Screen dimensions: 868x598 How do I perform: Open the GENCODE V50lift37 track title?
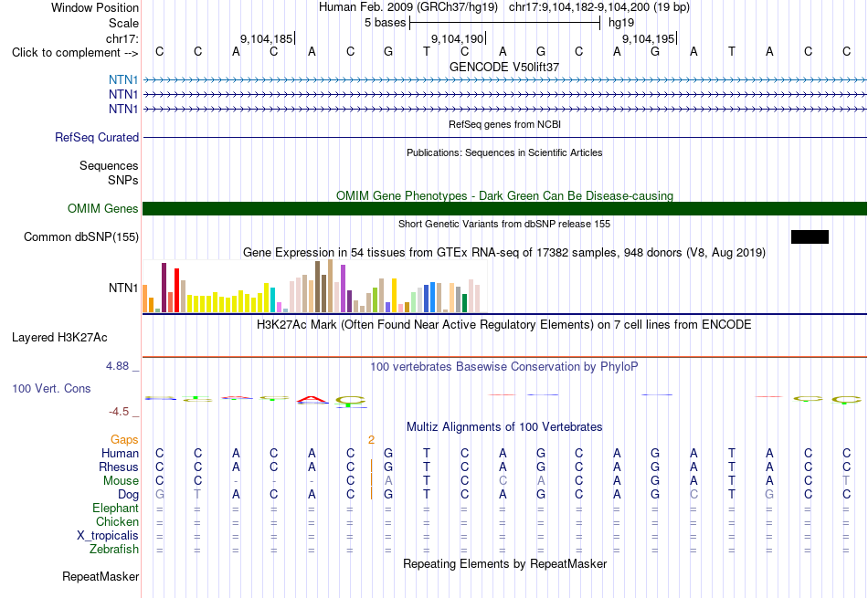pyautogui.click(x=504, y=67)
